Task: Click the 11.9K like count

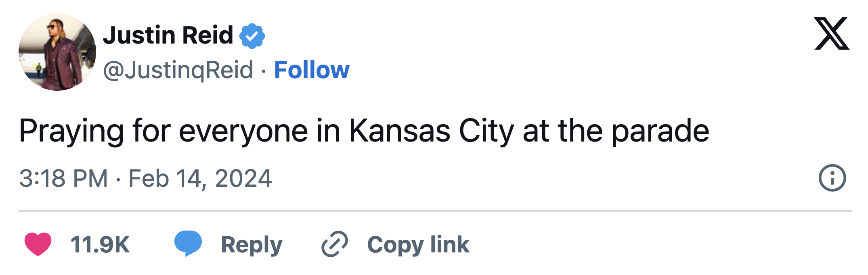Action: [x=100, y=245]
